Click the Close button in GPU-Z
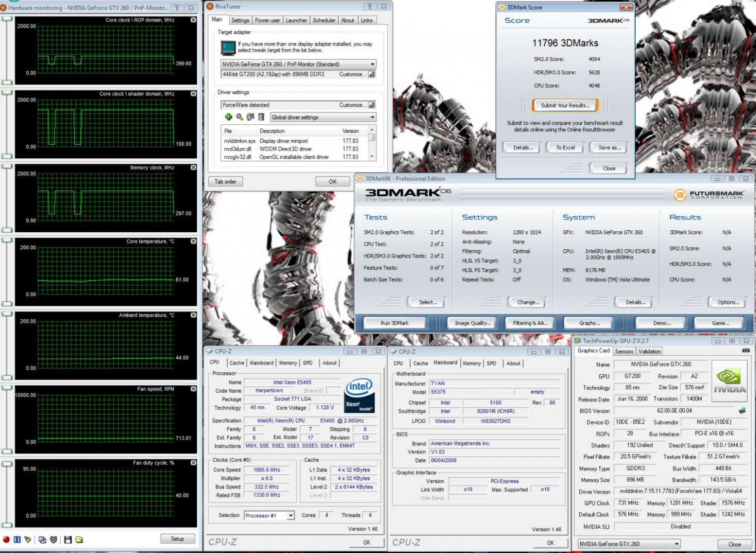 pos(735,544)
